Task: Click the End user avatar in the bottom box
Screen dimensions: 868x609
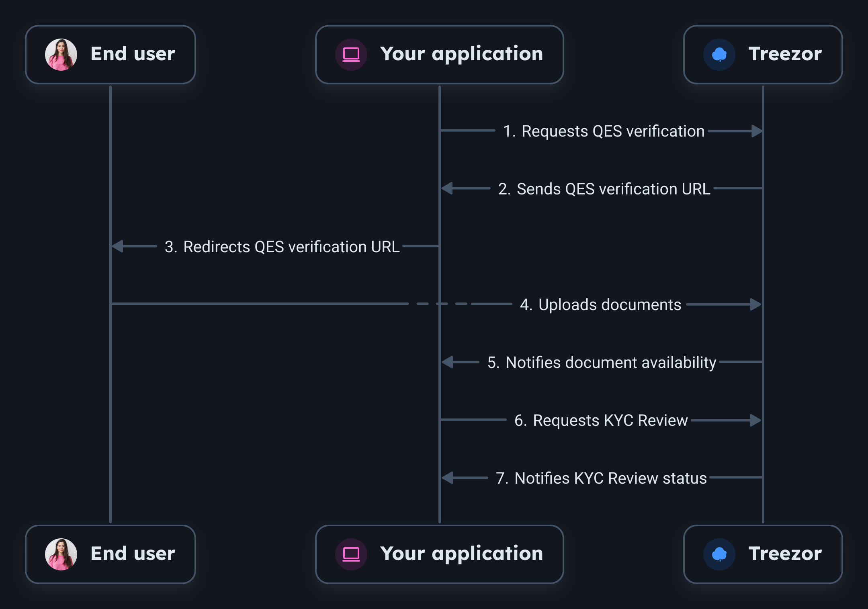Action: [x=61, y=554]
